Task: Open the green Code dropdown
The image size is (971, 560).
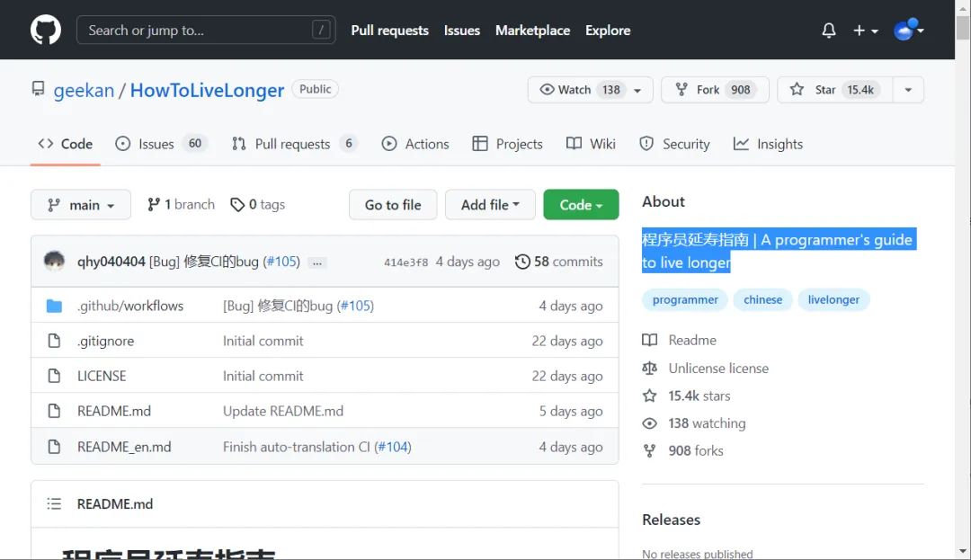Action: click(581, 205)
